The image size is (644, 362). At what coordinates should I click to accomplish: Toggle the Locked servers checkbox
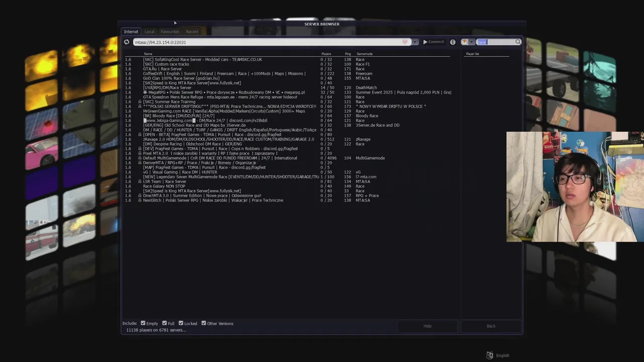pyautogui.click(x=181, y=323)
